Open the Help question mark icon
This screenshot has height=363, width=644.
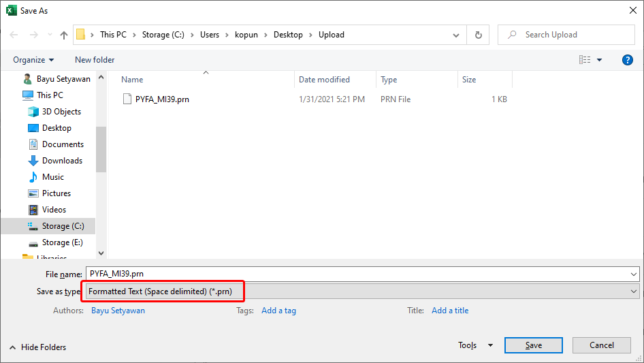click(x=627, y=60)
